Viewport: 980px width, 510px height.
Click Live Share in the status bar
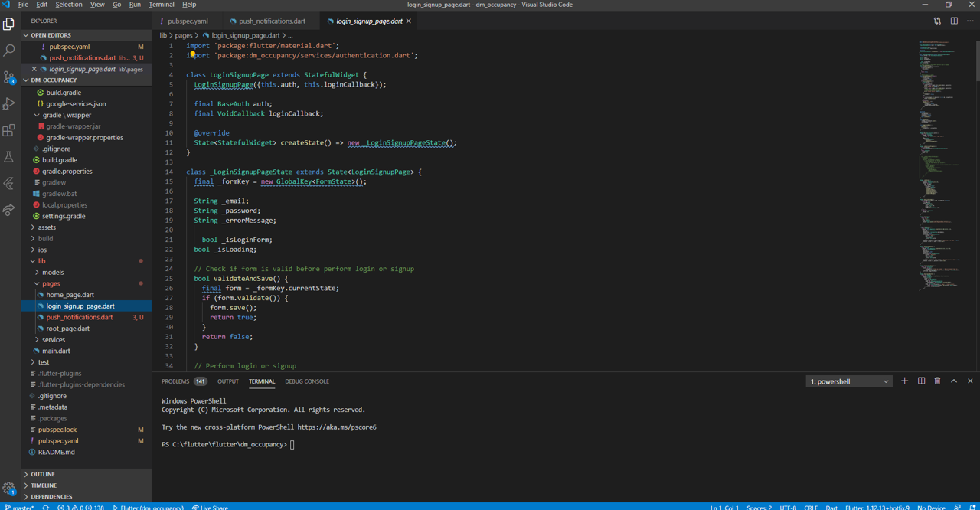[x=210, y=507]
